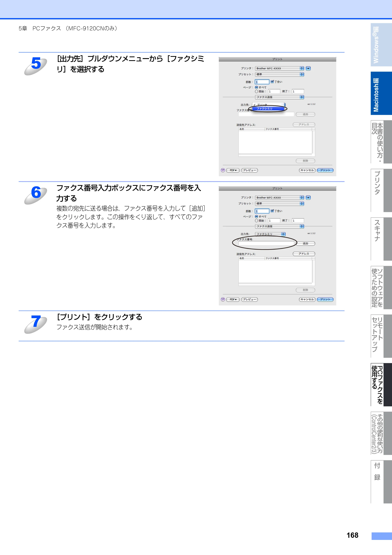Click ファクス番号 input box in step 6 dialog
This screenshot has height=555, width=392.
coord(266,243)
